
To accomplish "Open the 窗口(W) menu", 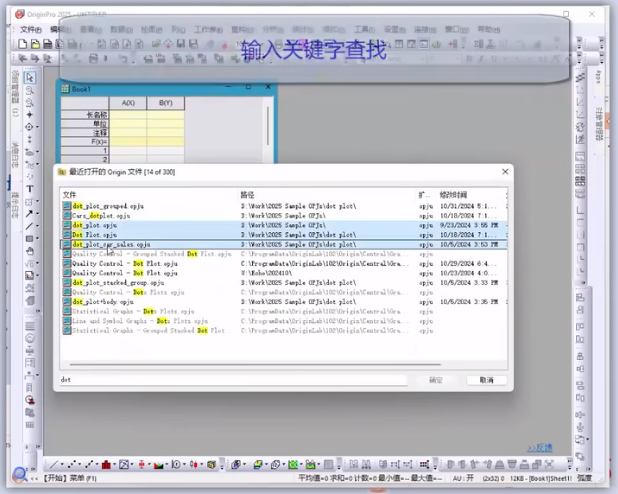I will coord(457,30).
